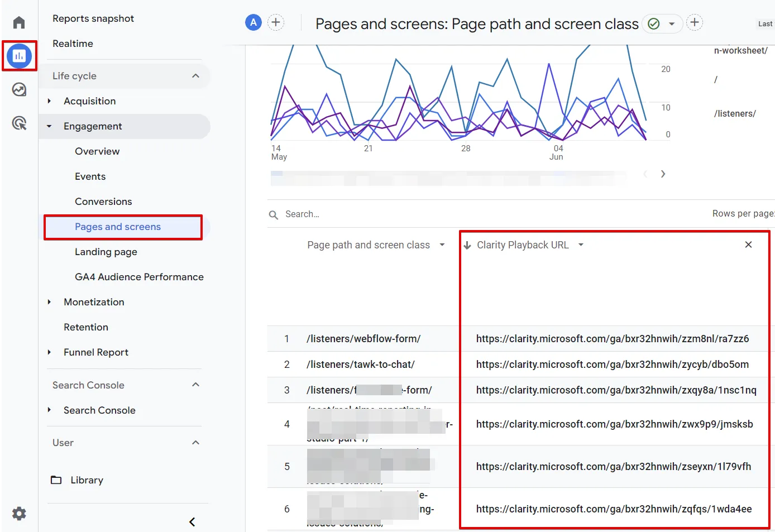Sort by Clarity Playback URL arrow icon
Screen dimensions: 775x532
click(467, 245)
